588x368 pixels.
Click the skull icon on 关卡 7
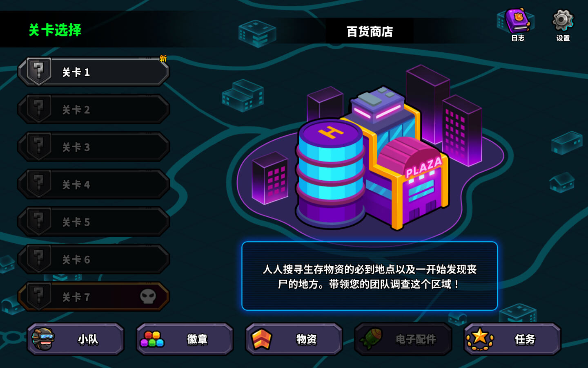click(148, 296)
